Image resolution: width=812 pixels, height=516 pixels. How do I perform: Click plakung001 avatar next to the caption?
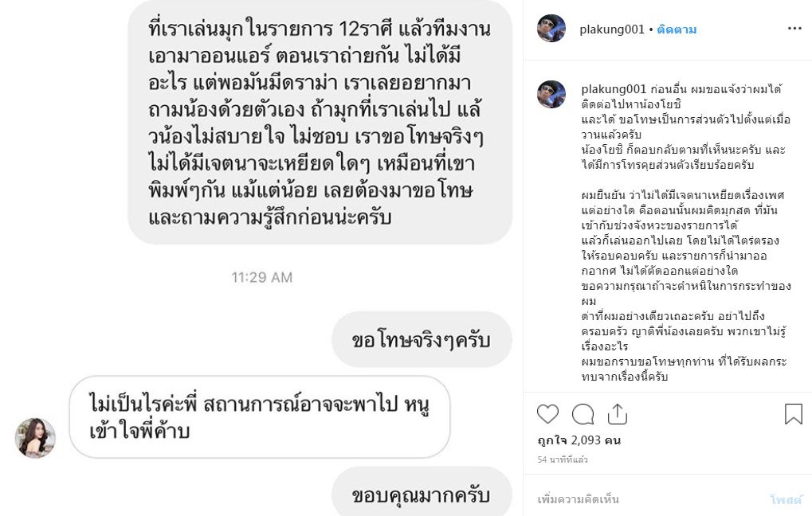(551, 94)
